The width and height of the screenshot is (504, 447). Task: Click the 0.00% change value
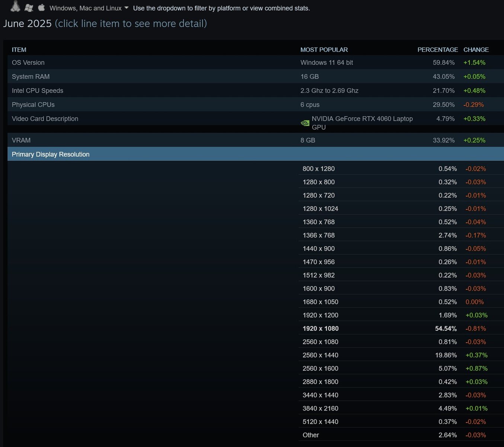pyautogui.click(x=475, y=302)
